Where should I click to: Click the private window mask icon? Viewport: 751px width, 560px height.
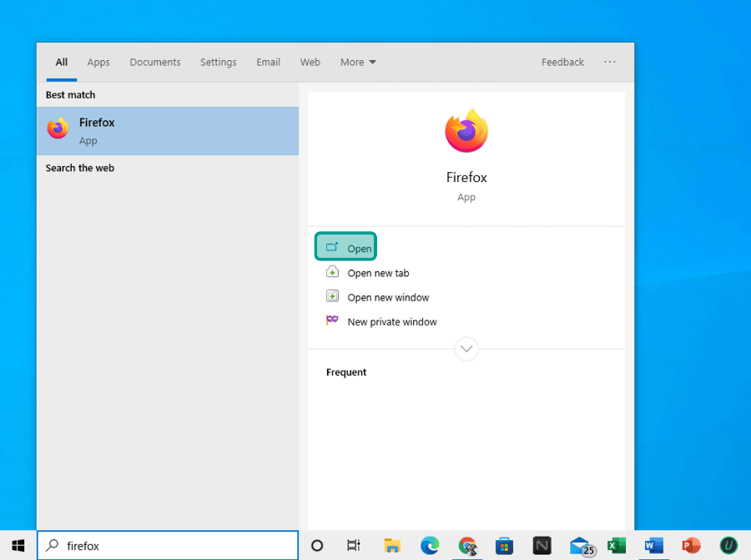tap(332, 320)
